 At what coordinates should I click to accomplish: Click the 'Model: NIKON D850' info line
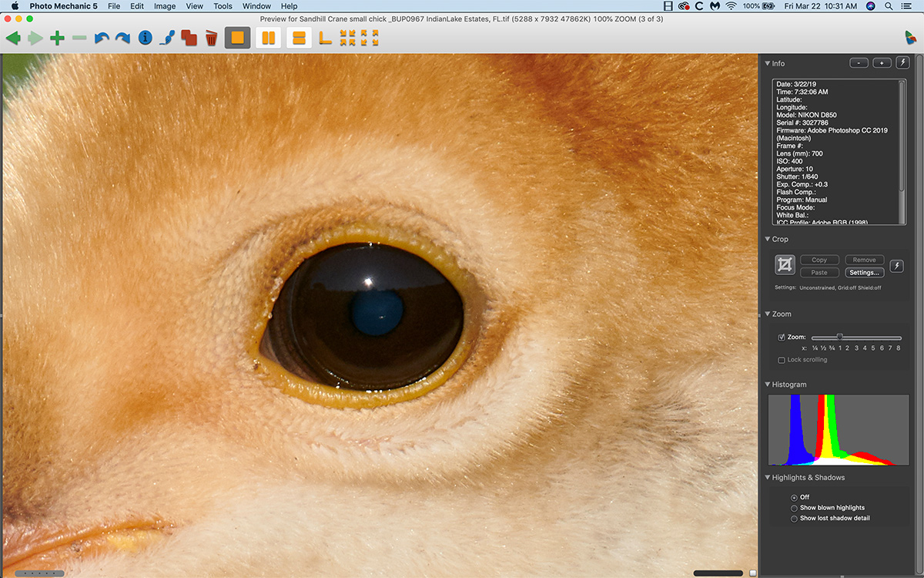tap(806, 115)
